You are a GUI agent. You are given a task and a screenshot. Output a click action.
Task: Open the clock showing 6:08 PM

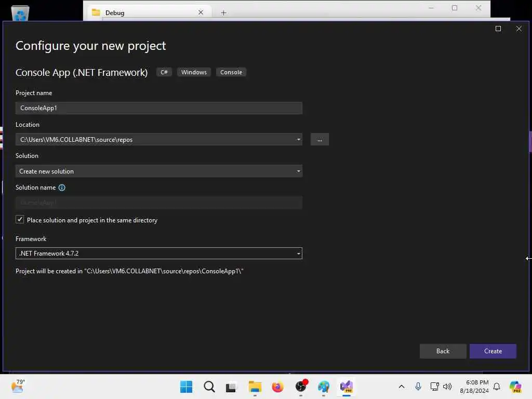point(474,387)
